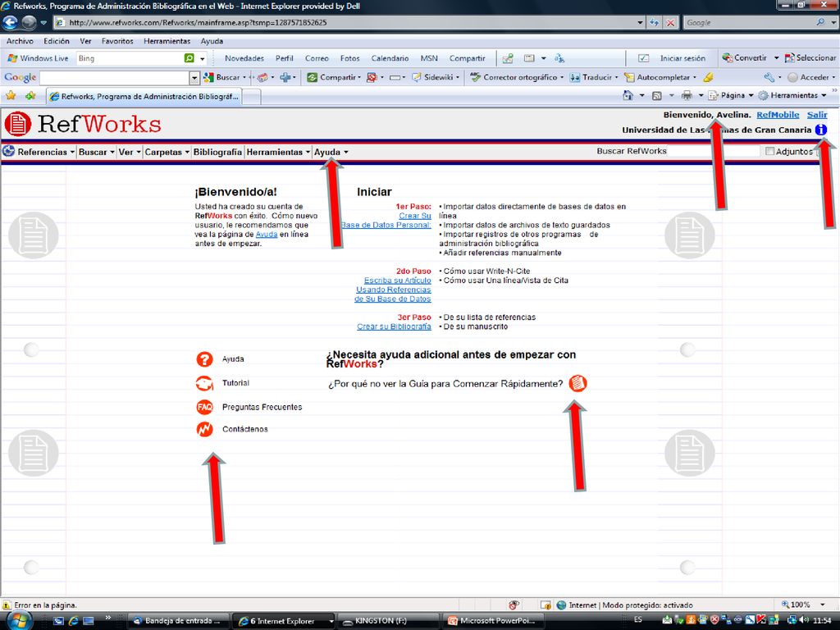
Task: Open Bibliografía in the RefWorks menu bar
Action: (x=217, y=152)
